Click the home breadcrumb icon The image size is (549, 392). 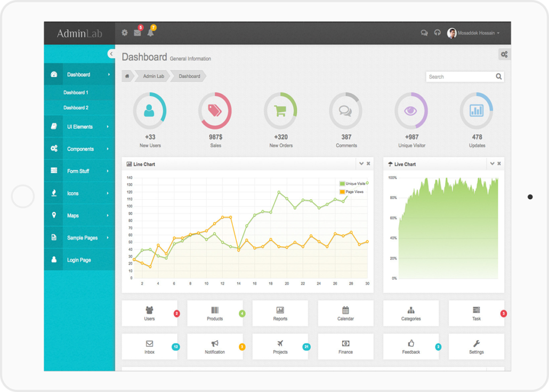(127, 77)
